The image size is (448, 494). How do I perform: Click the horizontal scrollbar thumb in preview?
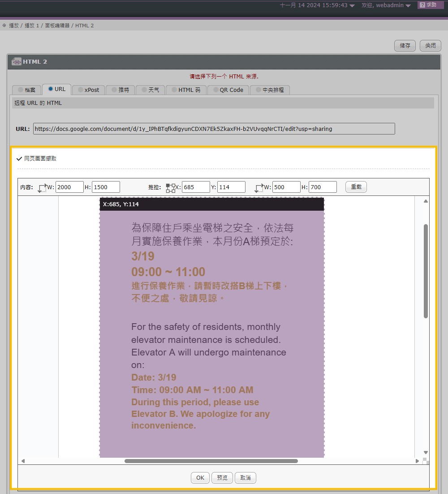211,461
